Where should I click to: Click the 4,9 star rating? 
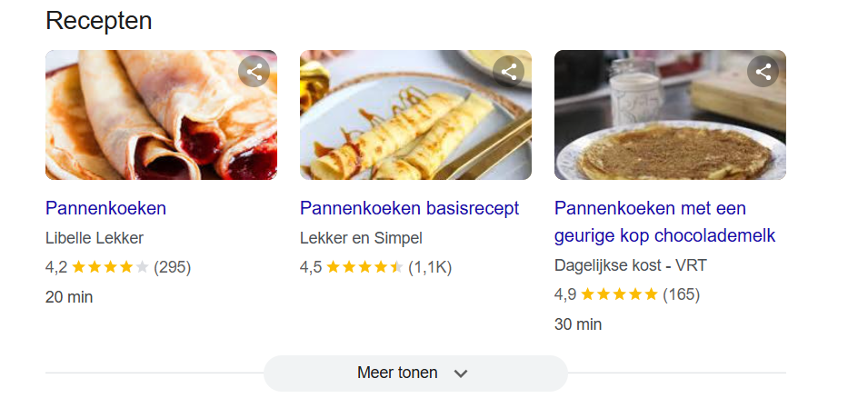(618, 294)
